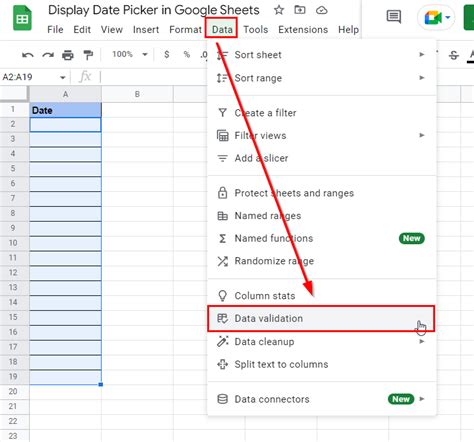Click the Named ranges table icon
Viewport: 474px width, 442px height.
pos(222,216)
